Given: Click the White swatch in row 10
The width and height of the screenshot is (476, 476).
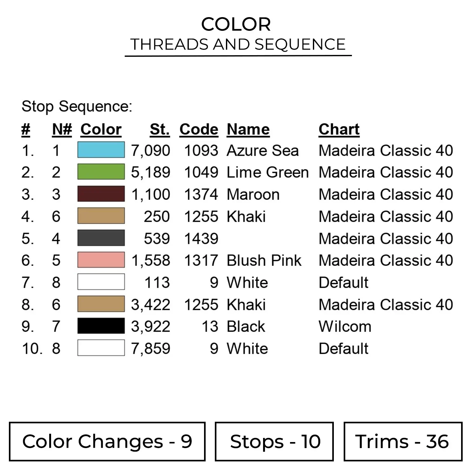Looking at the screenshot, I should (101, 348).
